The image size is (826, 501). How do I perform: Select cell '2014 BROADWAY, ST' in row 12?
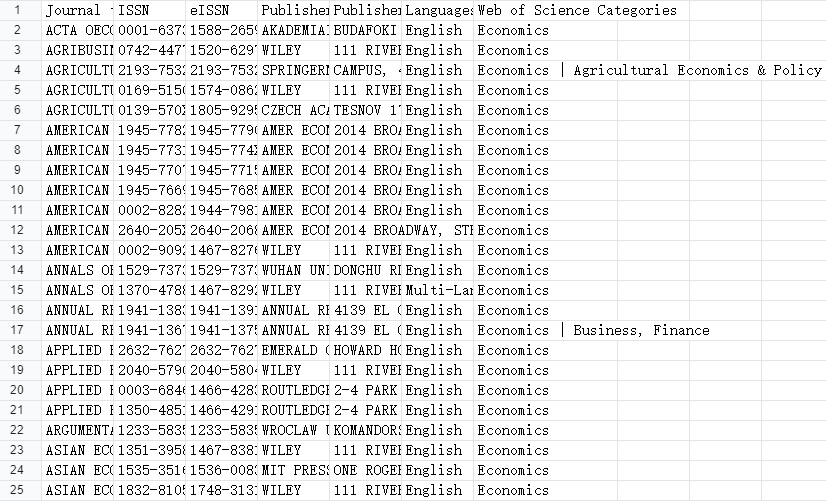(402, 230)
